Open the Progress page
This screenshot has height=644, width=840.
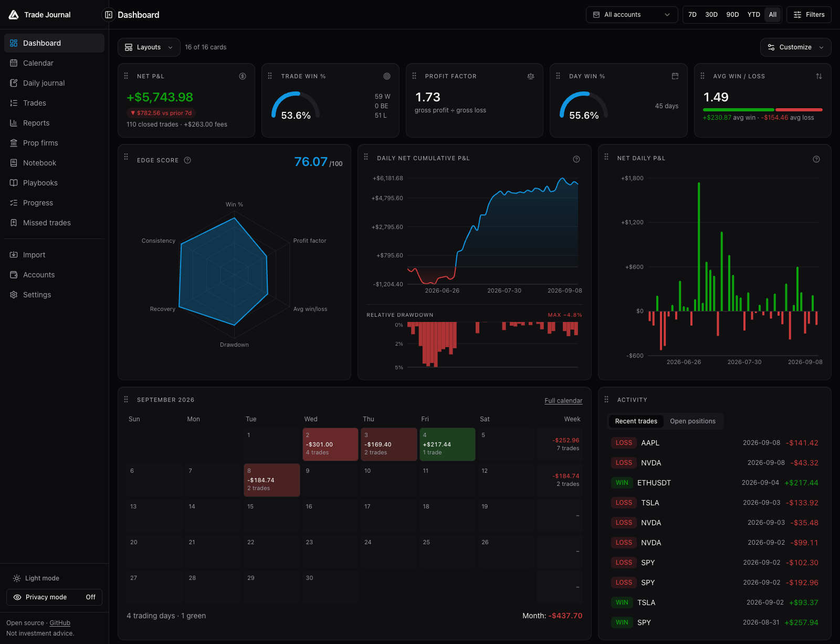point(54,203)
